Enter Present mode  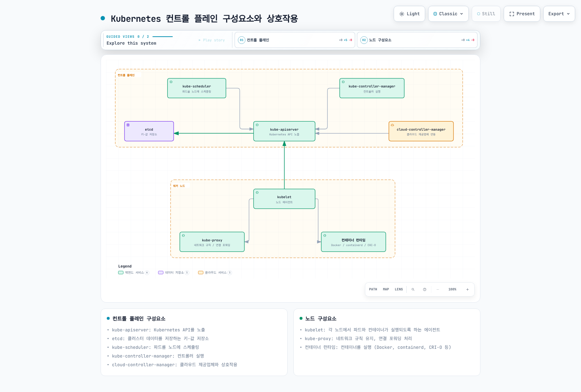522,14
